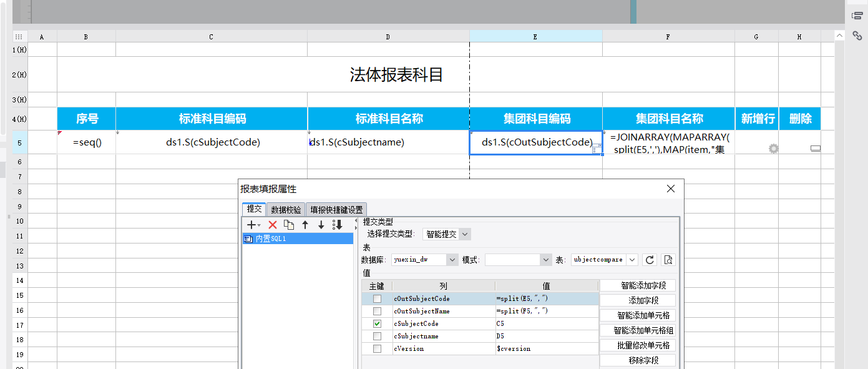Click the refresh table list icon
The height and width of the screenshot is (369, 868).
click(x=650, y=260)
